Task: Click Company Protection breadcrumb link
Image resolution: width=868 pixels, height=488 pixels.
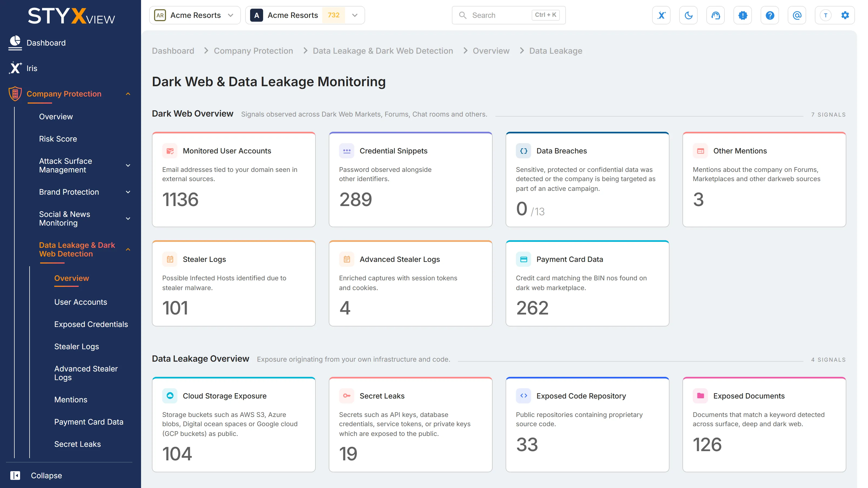Action: (253, 51)
